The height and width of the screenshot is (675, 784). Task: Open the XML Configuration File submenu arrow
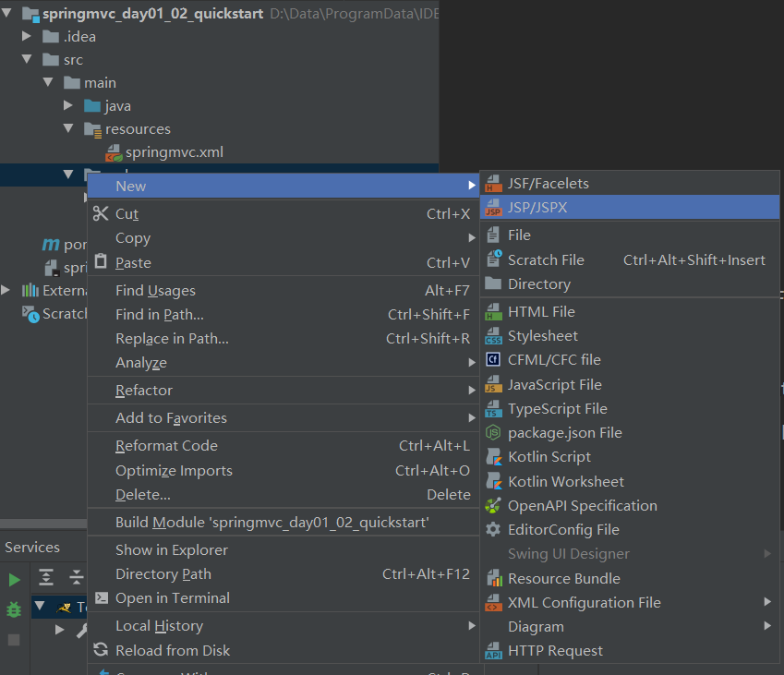767,601
